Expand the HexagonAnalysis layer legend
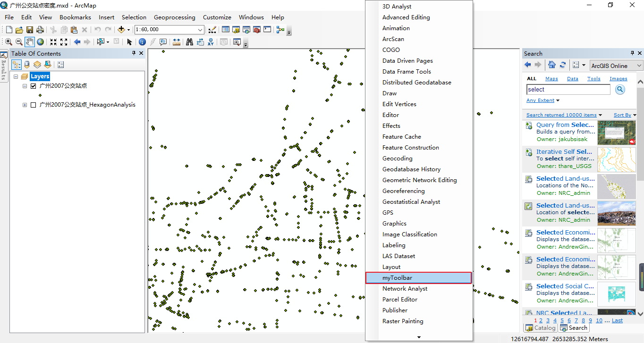This screenshot has height=343, width=644. (x=25, y=105)
